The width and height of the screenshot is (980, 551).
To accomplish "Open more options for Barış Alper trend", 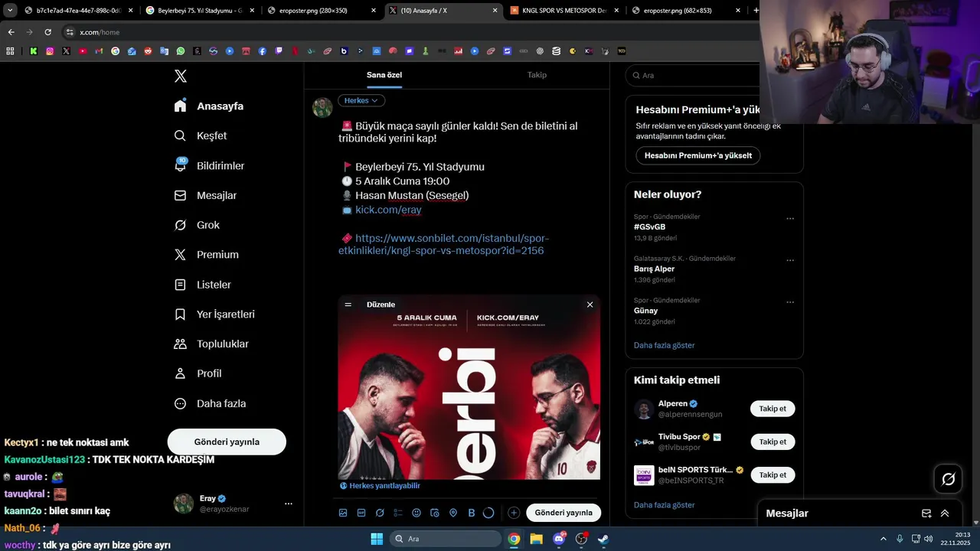I will pos(790,261).
